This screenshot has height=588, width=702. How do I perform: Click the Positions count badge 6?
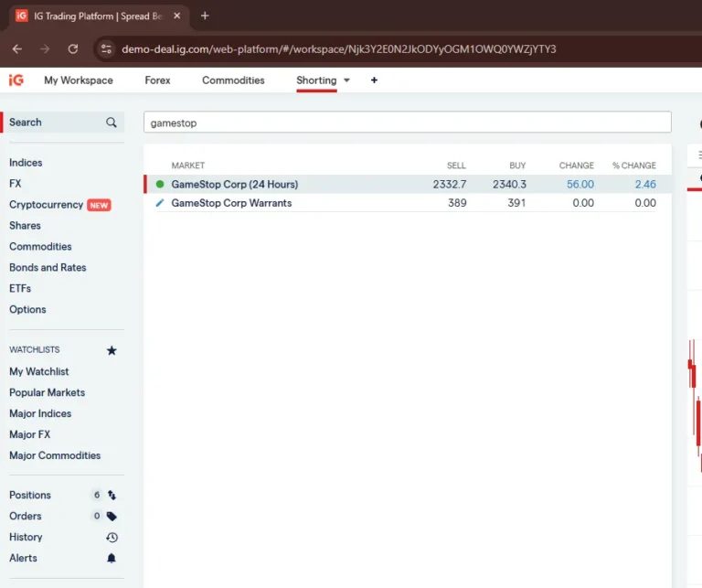point(97,495)
